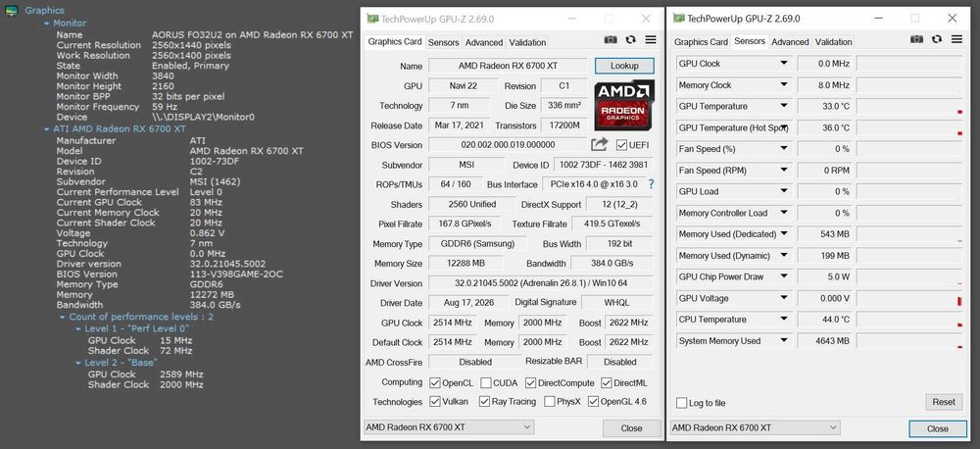
Task: Open the GPU selector dropdown in the Graphics Card window
Action: tap(448, 427)
